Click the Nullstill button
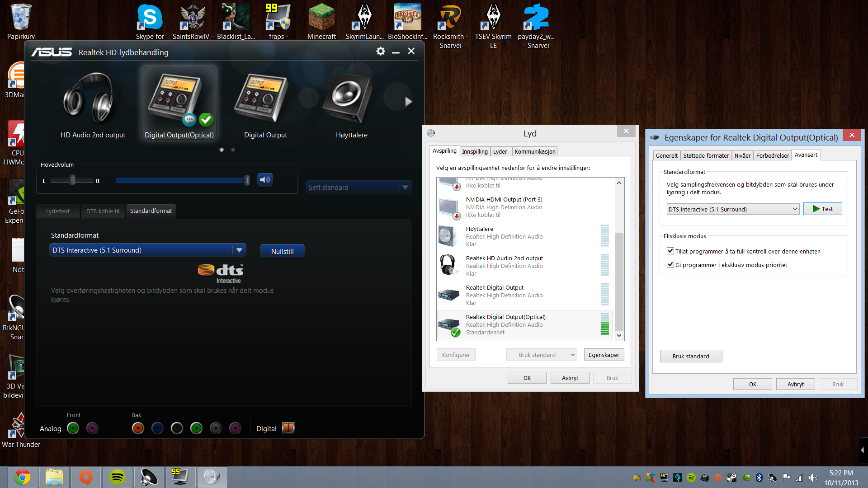This screenshot has height=488, width=868. pos(282,251)
